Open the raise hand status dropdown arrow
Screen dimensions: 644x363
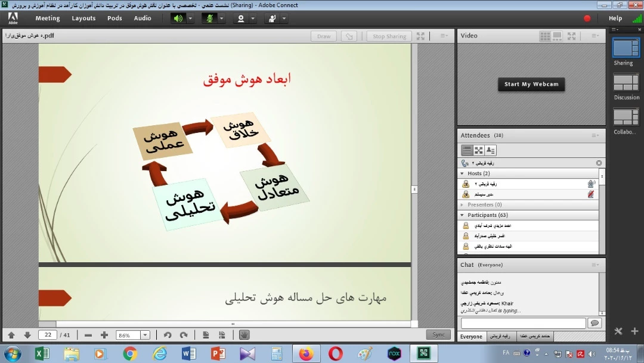point(284,18)
